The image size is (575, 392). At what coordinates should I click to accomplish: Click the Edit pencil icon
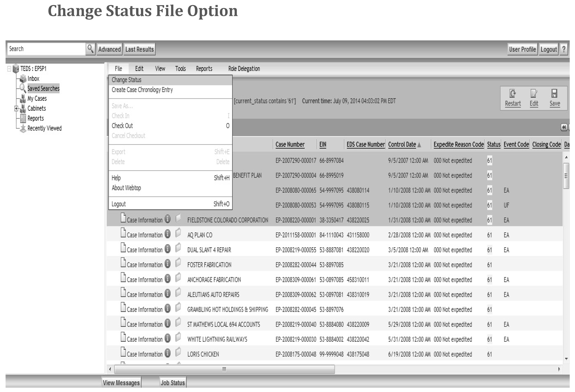point(534,94)
